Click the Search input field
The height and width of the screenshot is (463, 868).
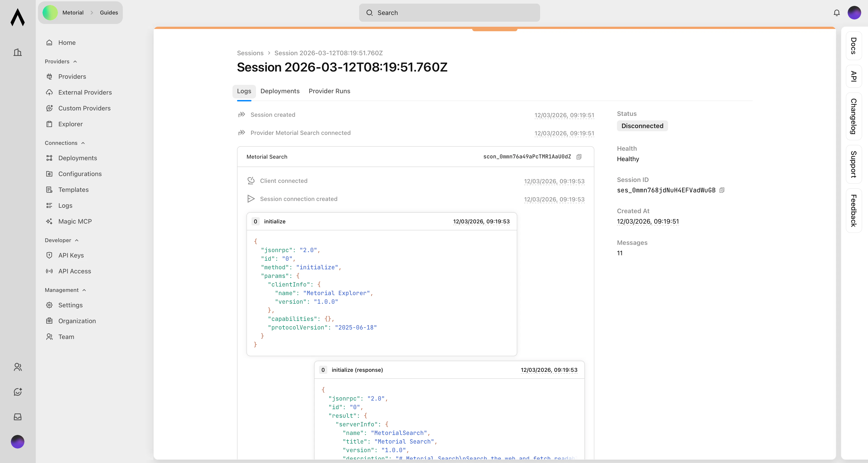tap(449, 13)
